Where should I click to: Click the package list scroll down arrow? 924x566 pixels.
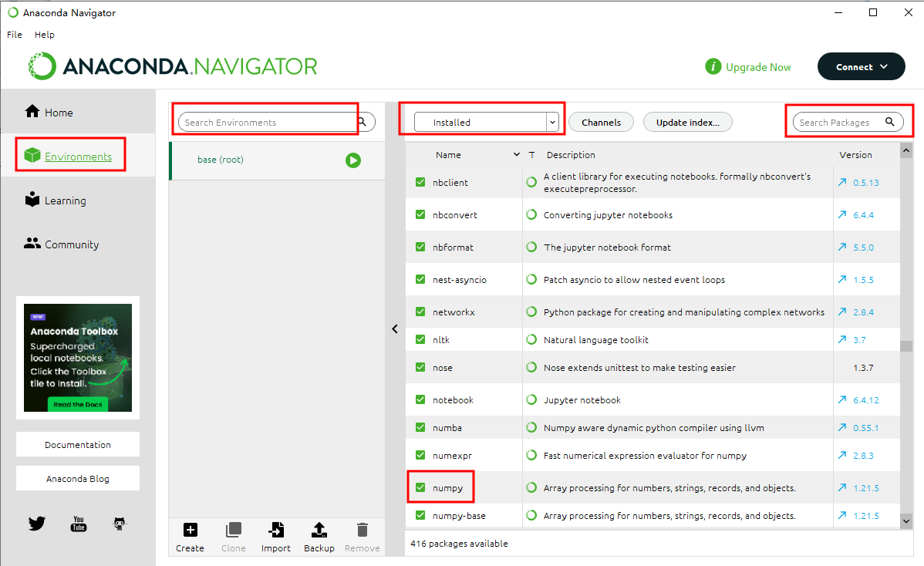(906, 521)
